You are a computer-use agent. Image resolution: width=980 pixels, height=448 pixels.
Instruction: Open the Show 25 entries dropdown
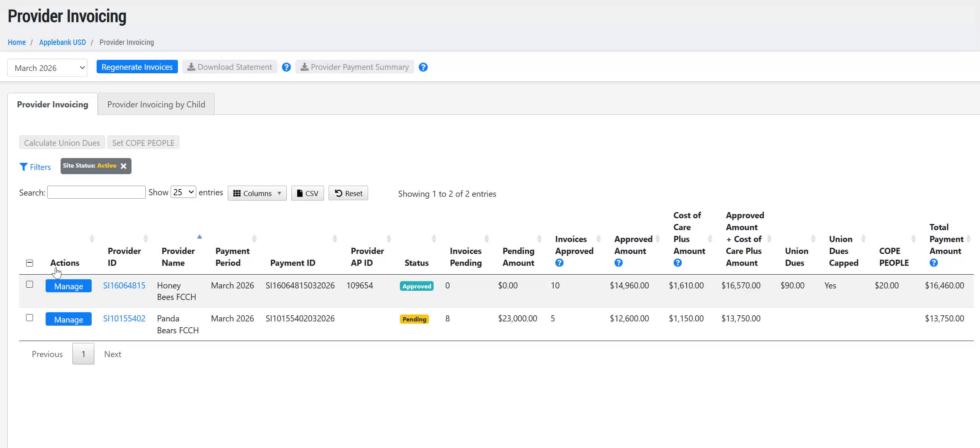pos(183,192)
